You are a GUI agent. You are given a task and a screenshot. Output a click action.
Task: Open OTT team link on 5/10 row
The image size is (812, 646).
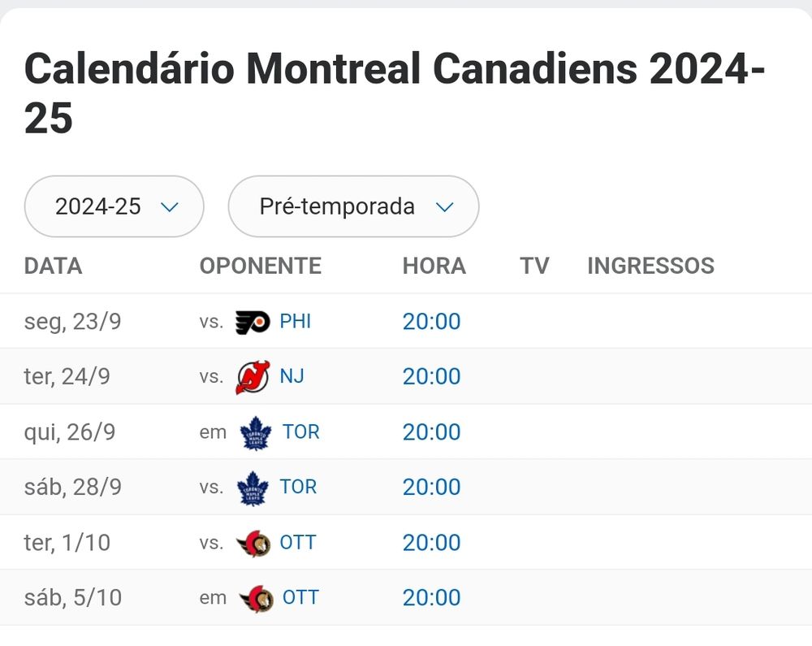pyautogui.click(x=300, y=598)
